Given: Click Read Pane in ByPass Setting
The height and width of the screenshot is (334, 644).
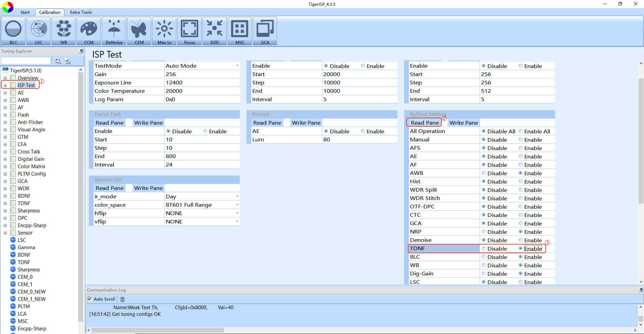Looking at the screenshot, I should pos(425,123).
